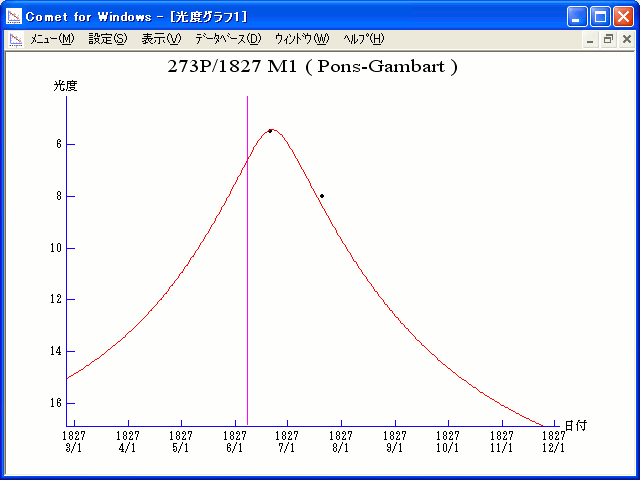
Task: Open the メニュー(M) menu
Action: click(x=52, y=39)
